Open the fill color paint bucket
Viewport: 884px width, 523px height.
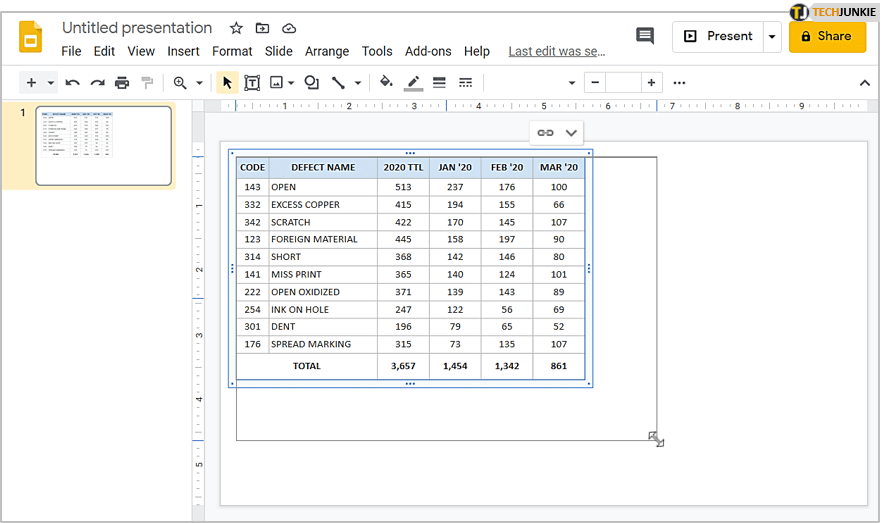point(386,83)
